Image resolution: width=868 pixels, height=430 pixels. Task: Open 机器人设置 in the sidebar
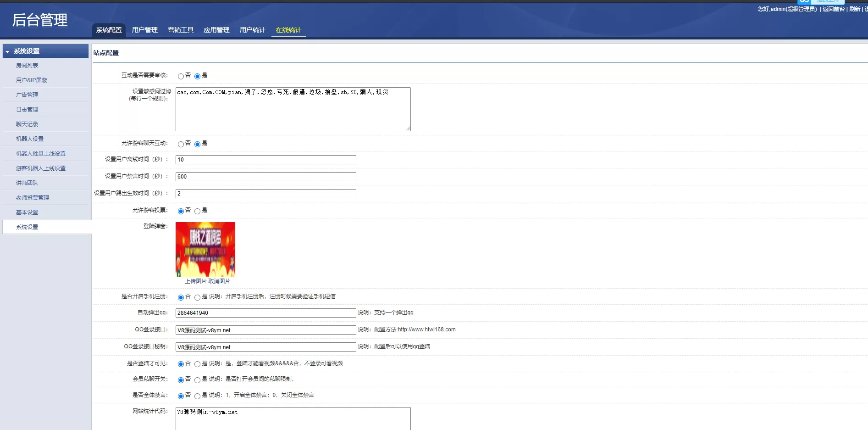pyautogui.click(x=30, y=139)
